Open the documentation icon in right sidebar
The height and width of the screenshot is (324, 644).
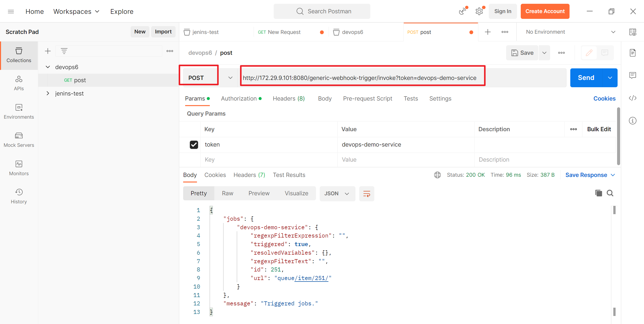(x=633, y=53)
